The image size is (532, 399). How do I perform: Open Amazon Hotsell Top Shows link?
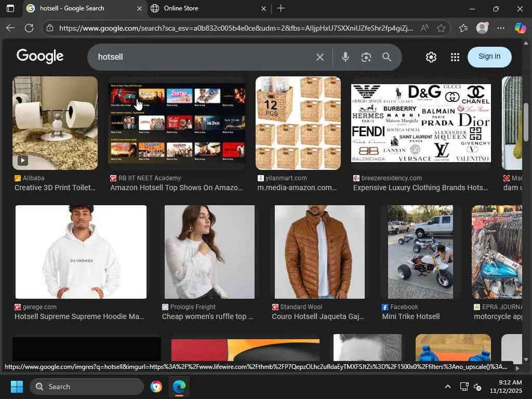pyautogui.click(x=177, y=188)
